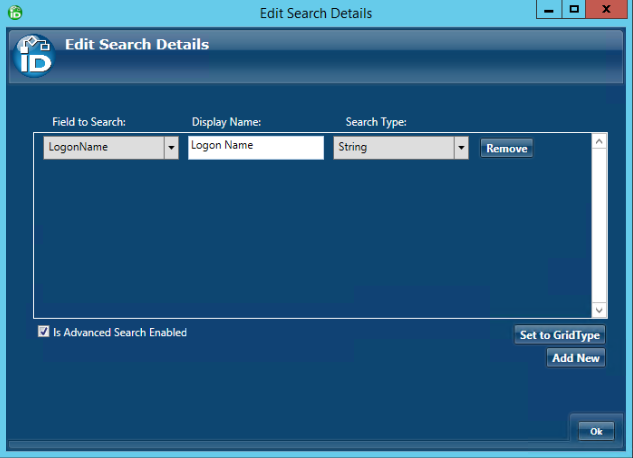Expand the Field to Search dropdown arrow
This screenshot has width=633, height=458.
(171, 148)
